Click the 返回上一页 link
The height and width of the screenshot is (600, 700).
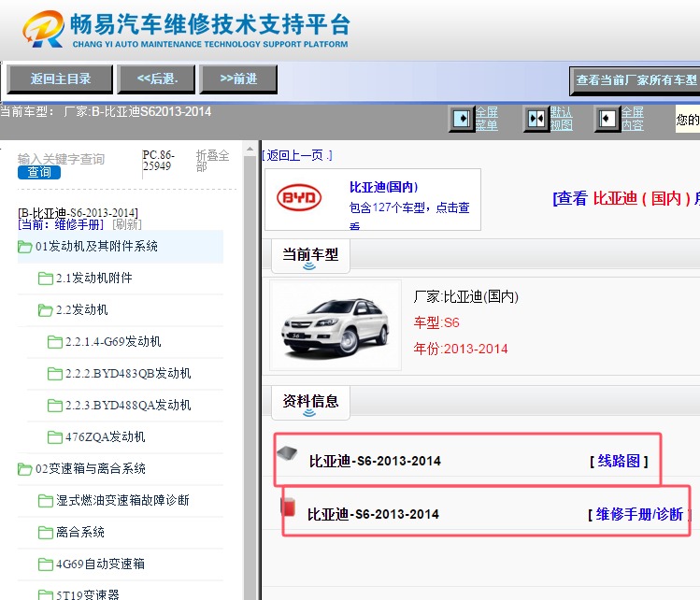pyautogui.click(x=297, y=155)
